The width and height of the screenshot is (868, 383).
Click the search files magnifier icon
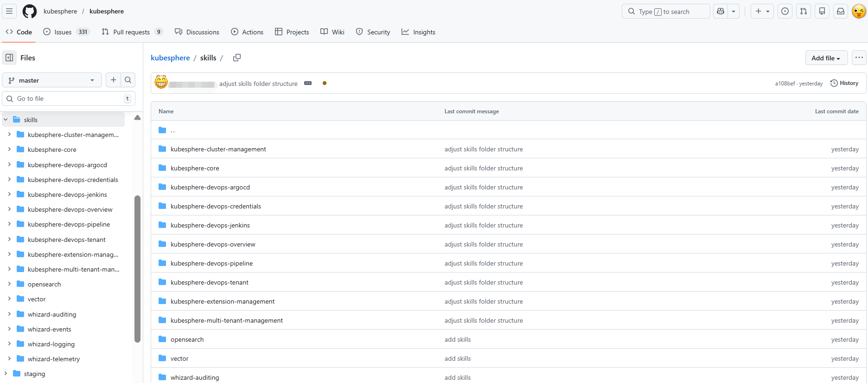click(128, 80)
